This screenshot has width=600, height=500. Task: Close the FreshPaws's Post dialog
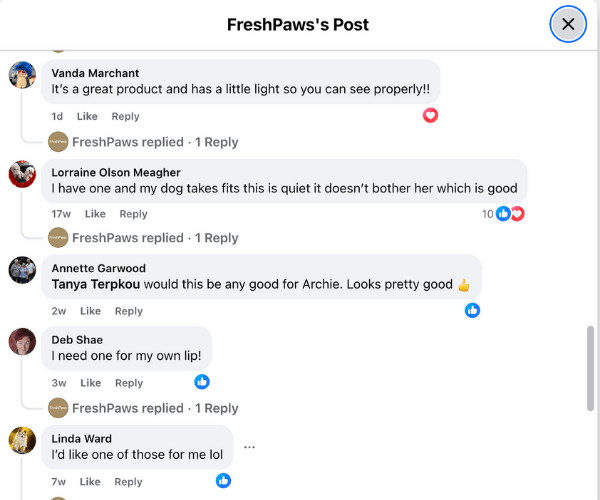pos(568,24)
